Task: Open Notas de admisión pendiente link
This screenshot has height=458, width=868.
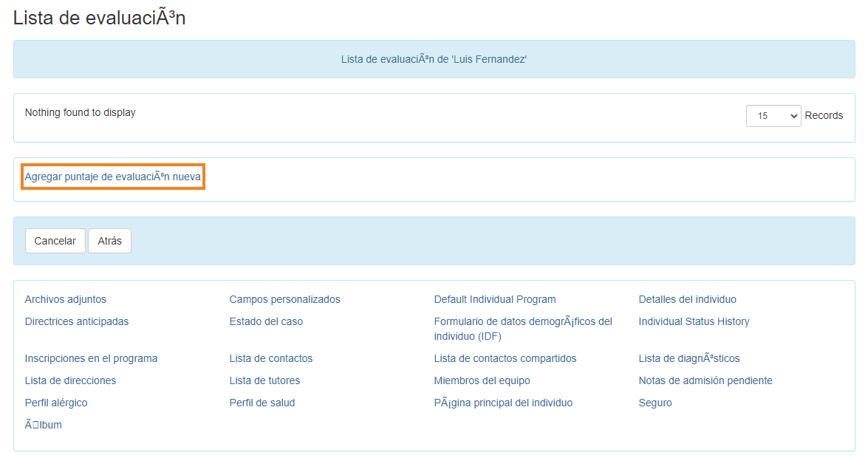Action: coord(705,380)
